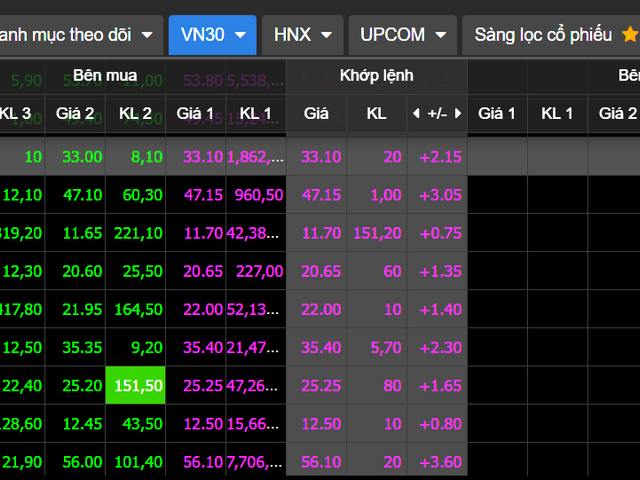Click the star icon beside Sàng lọc cổ phiếu
The height and width of the screenshot is (480, 640).
(x=629, y=35)
